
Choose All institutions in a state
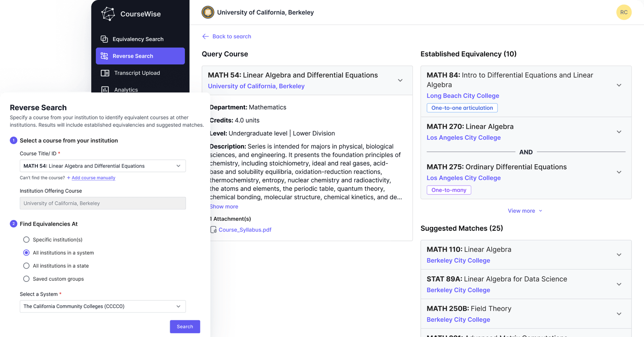pos(26,266)
